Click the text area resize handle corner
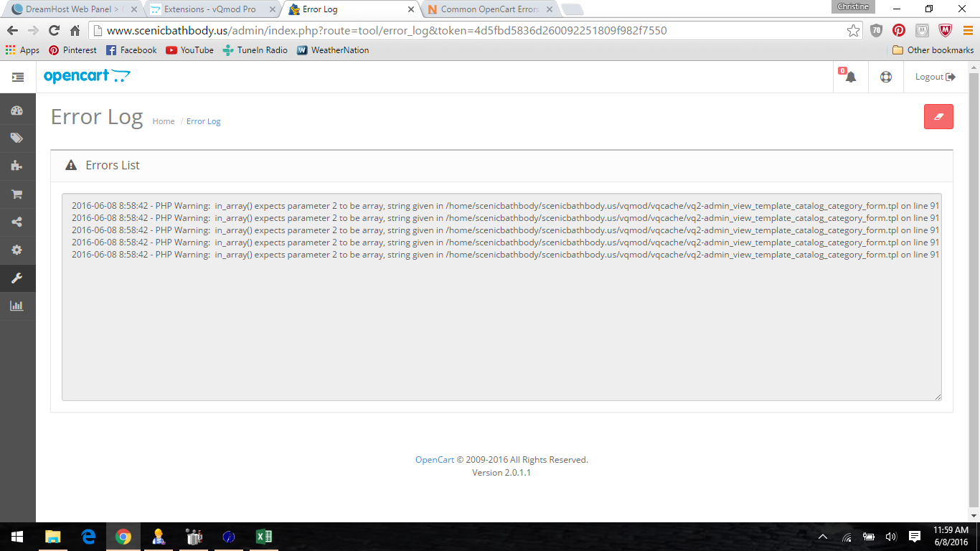Viewport: 980px width, 551px height. click(938, 396)
